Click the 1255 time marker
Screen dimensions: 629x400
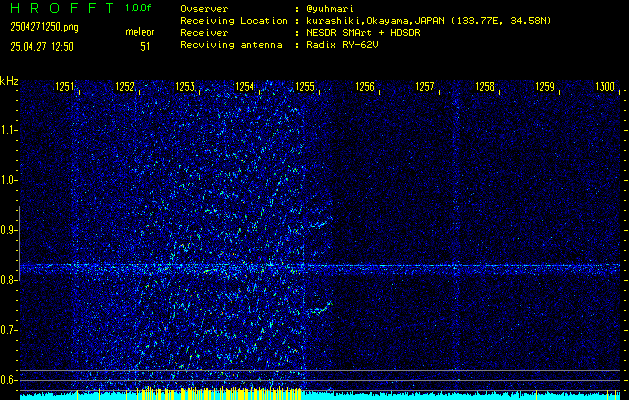click(x=305, y=87)
